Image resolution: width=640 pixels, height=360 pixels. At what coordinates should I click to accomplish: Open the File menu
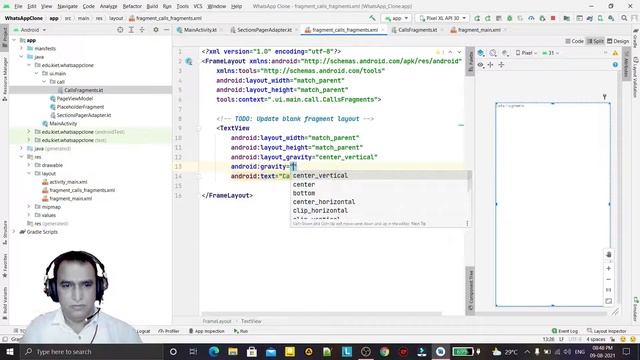point(18,6)
